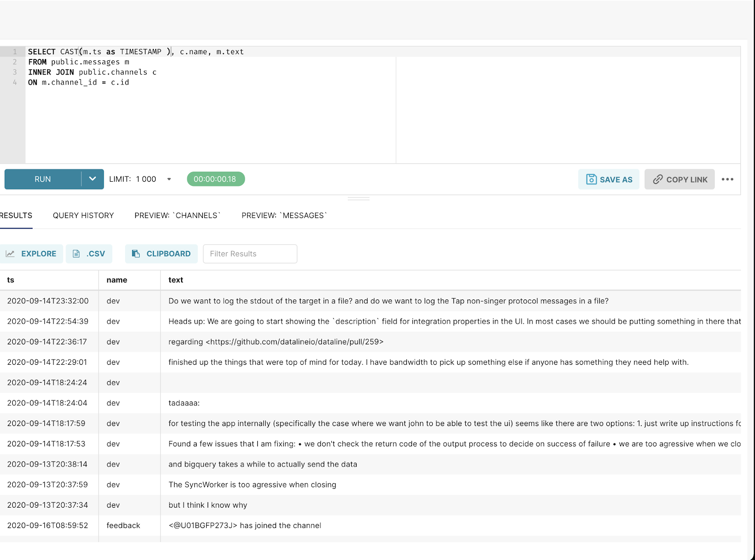Click the save disk icon beside SAVE AS

[x=591, y=179]
